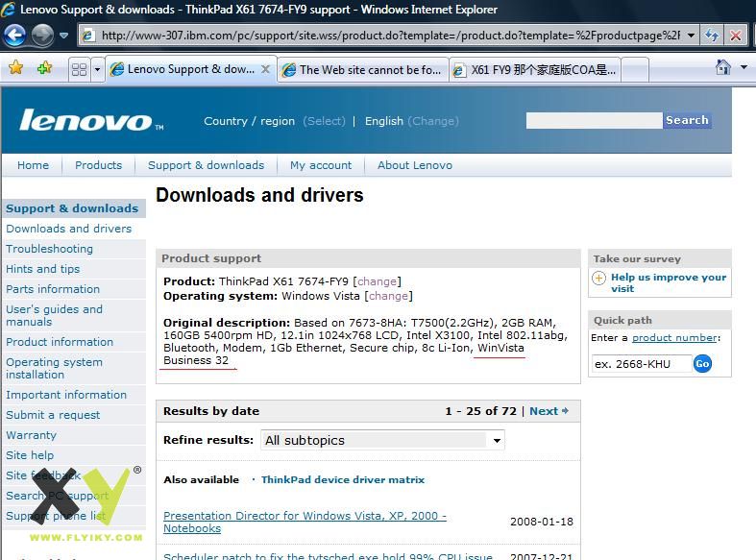Click the page icon in address bar
The image size is (756, 560).
[x=88, y=36]
